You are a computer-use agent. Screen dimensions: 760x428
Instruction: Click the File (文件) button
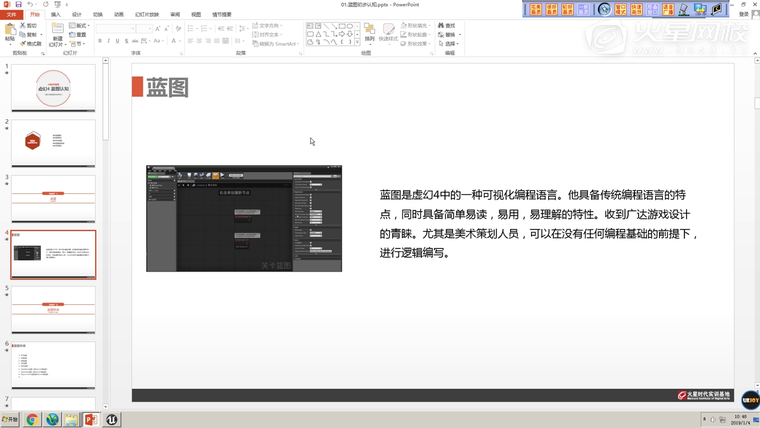point(11,15)
